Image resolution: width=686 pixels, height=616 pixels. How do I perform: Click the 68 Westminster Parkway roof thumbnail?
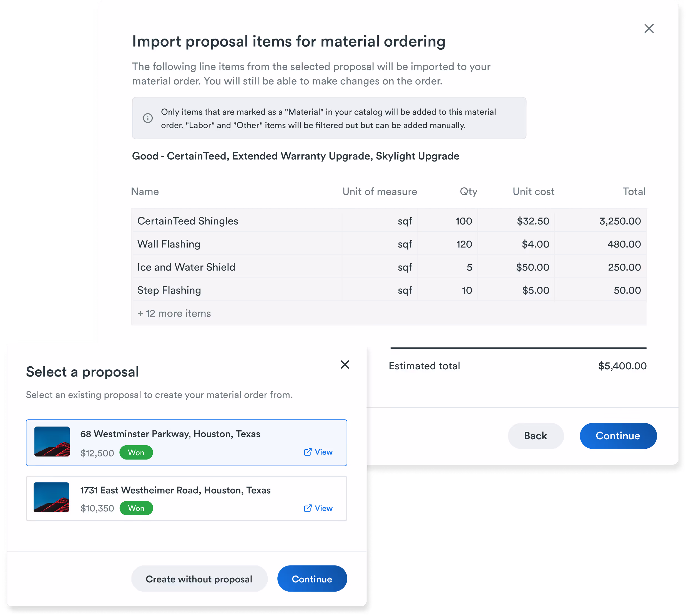coord(52,442)
